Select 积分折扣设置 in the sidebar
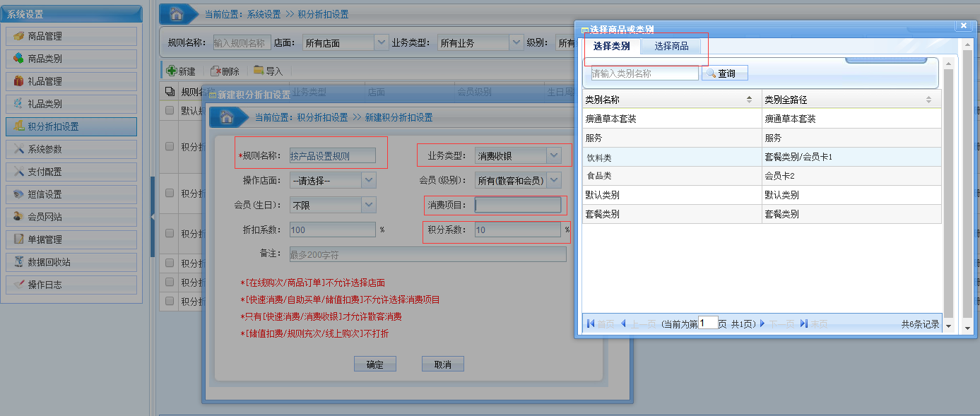980x416 pixels. point(71,126)
